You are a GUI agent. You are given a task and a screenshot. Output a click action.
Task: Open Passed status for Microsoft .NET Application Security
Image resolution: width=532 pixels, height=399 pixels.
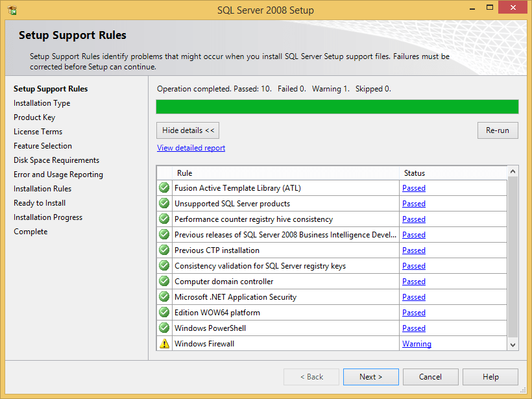413,297
